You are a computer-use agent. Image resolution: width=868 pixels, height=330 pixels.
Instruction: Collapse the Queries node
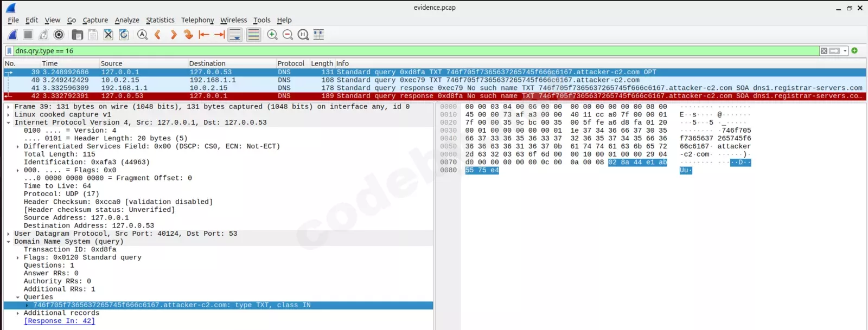point(18,297)
